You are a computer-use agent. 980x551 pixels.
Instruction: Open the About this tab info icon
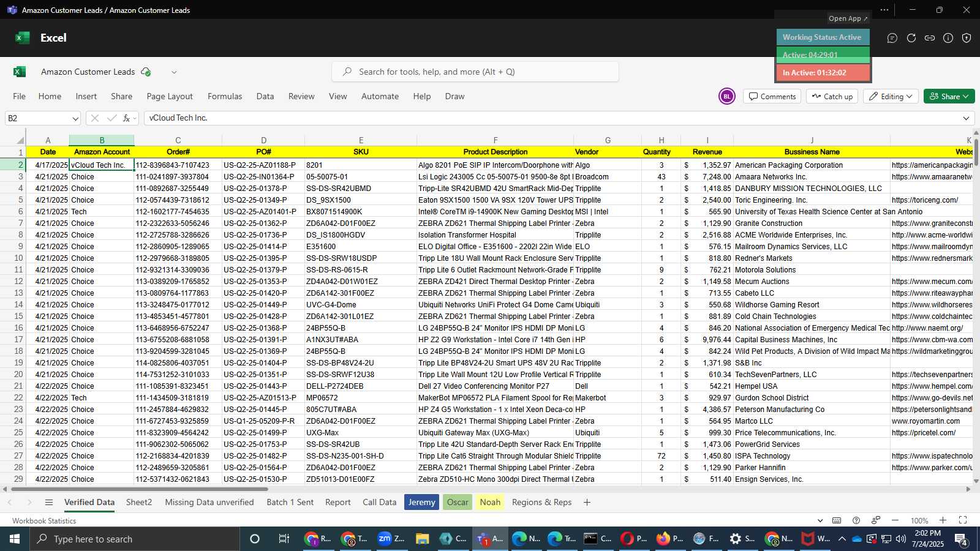[x=948, y=38]
